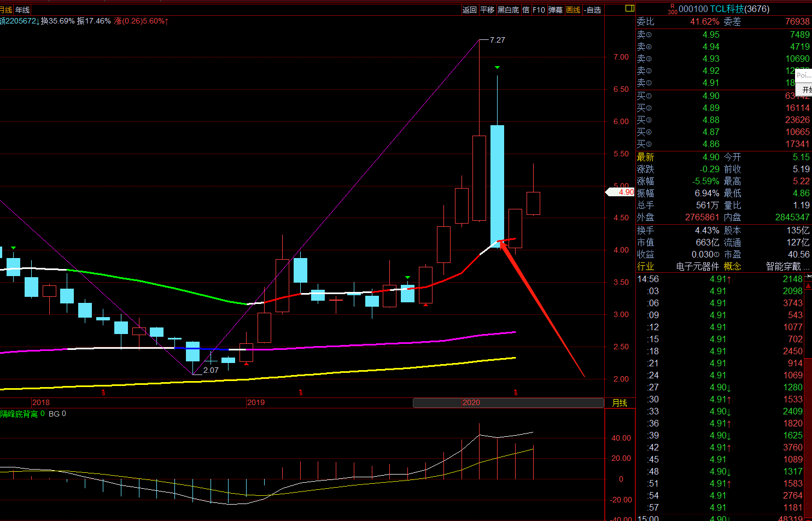Click the 委差 76938 value

tap(797, 21)
